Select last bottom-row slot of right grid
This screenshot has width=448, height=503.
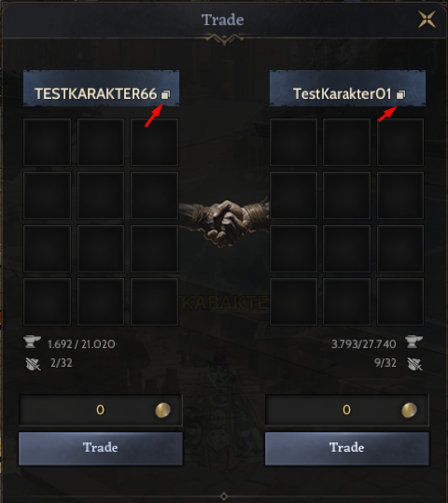click(x=400, y=301)
